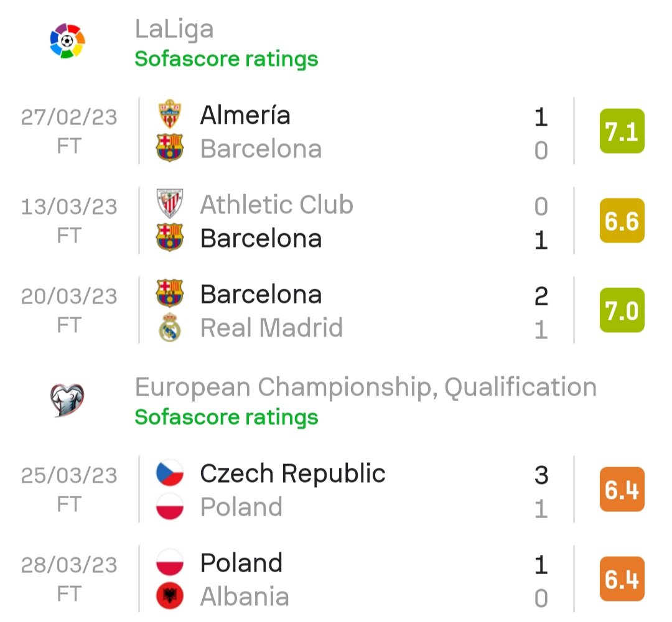Click the Almería team crest
This screenshot has height=622, width=672.
[x=170, y=114]
